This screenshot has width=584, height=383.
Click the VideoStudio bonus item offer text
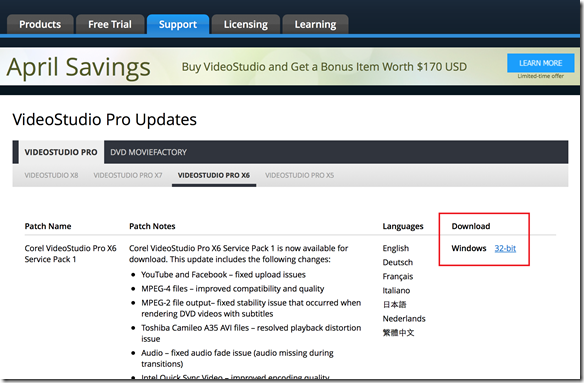point(324,67)
